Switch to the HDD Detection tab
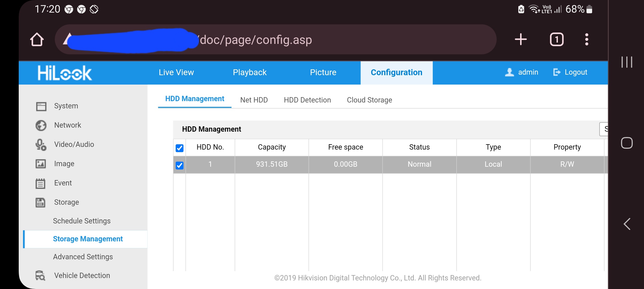This screenshot has width=644, height=289. click(x=307, y=100)
